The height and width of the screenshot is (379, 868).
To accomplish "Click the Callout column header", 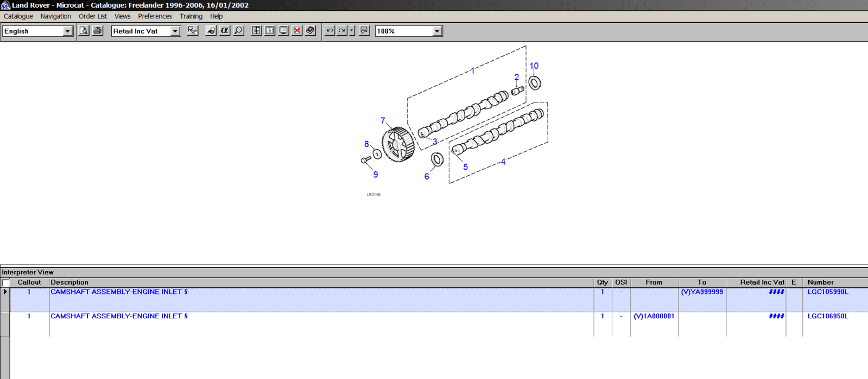I will pos(29,282).
